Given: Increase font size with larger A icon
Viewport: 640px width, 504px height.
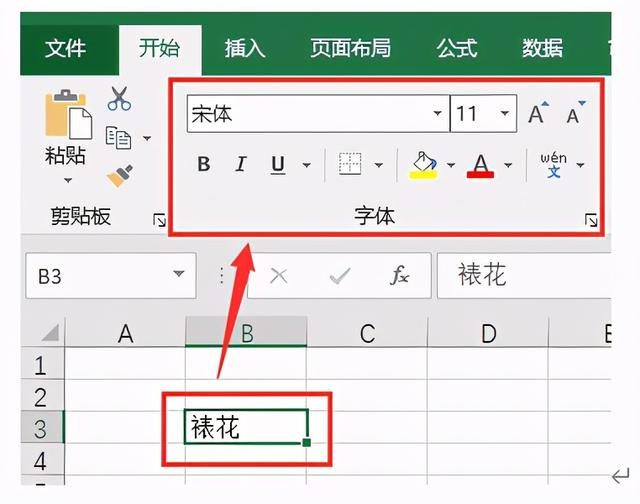Looking at the screenshot, I should [x=538, y=113].
